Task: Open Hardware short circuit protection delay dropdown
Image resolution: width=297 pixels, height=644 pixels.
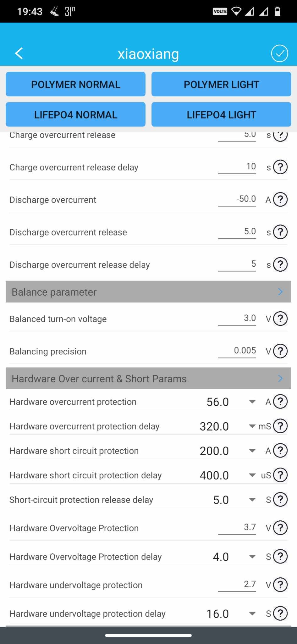Action: click(252, 475)
